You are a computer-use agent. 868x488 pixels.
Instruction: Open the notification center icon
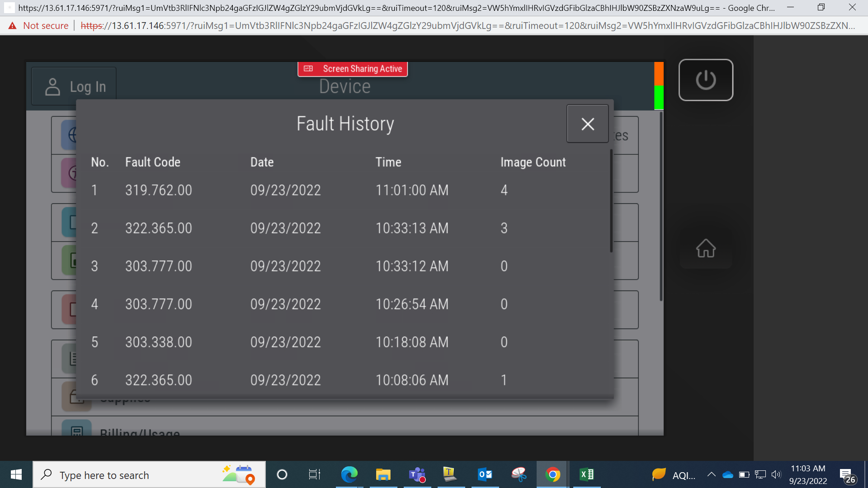[847, 475]
